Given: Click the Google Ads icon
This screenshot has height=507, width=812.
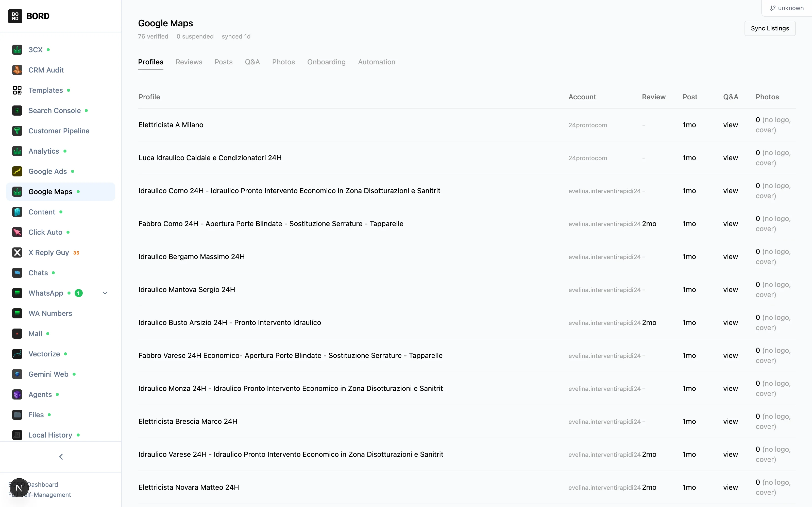Looking at the screenshot, I should (17, 171).
